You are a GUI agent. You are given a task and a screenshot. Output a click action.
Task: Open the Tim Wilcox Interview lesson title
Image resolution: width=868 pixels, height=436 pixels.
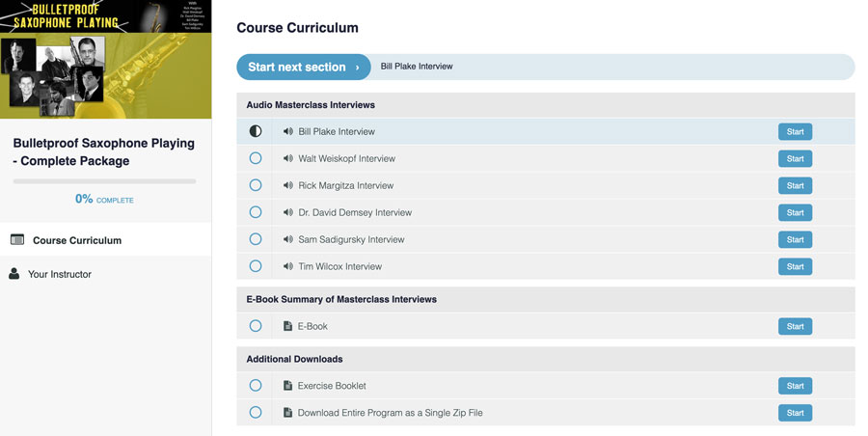click(x=339, y=266)
